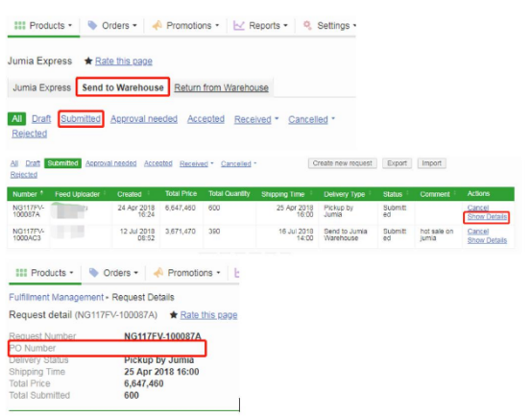
Task: Click the Create new request button
Action: coord(342,163)
